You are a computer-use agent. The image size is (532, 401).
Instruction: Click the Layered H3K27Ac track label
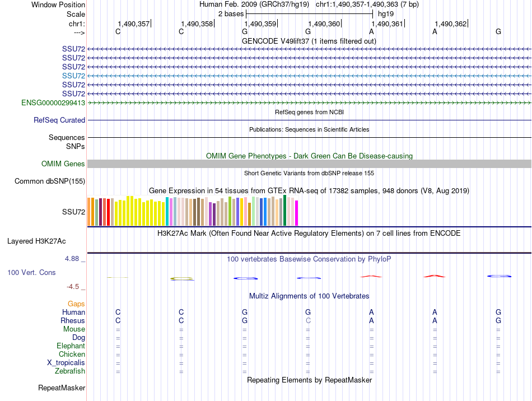[36, 241]
